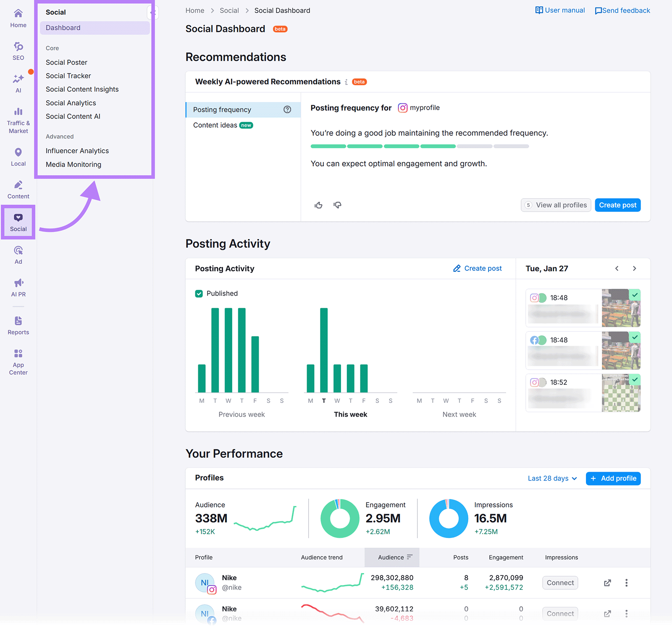
Task: Uncheck the Published checkbox
Action: 199,294
